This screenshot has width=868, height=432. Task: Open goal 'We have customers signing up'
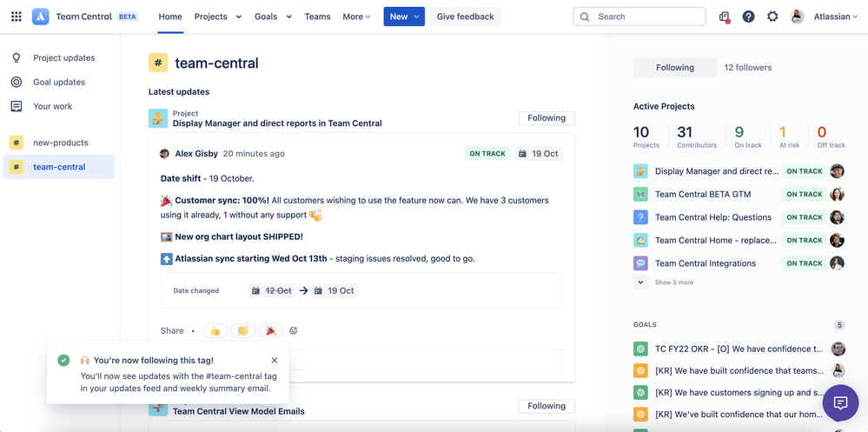click(x=739, y=393)
